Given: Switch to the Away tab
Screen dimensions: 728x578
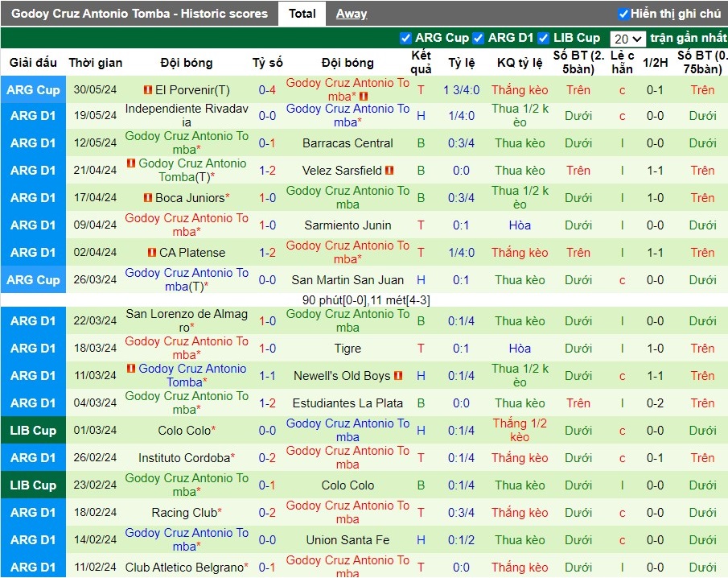Looking at the screenshot, I should coord(352,14).
